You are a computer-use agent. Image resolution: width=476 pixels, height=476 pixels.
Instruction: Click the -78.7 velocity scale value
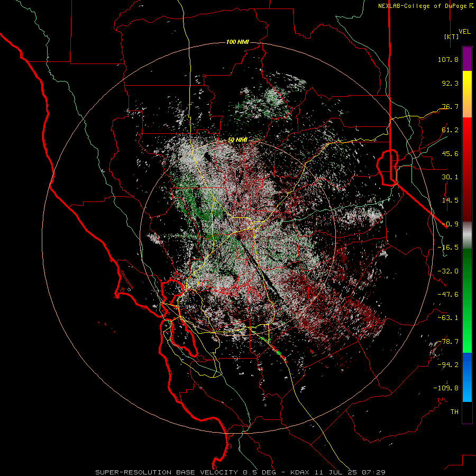pos(448,342)
